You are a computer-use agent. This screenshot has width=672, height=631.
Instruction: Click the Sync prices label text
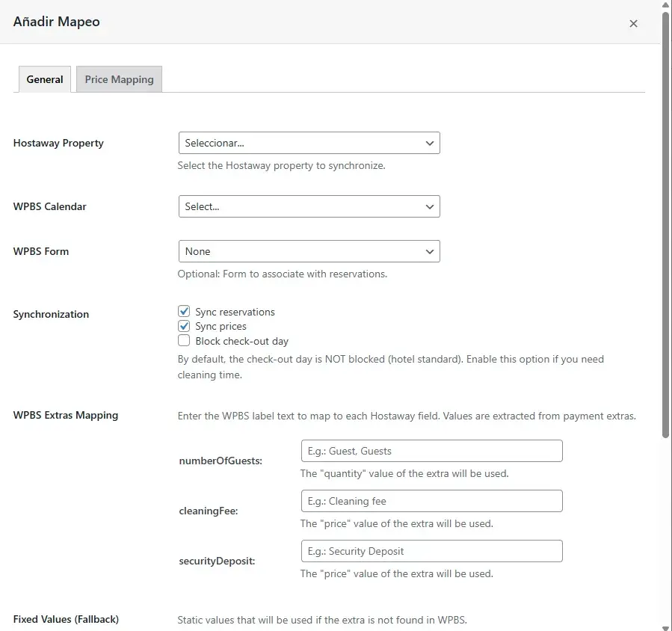click(221, 327)
